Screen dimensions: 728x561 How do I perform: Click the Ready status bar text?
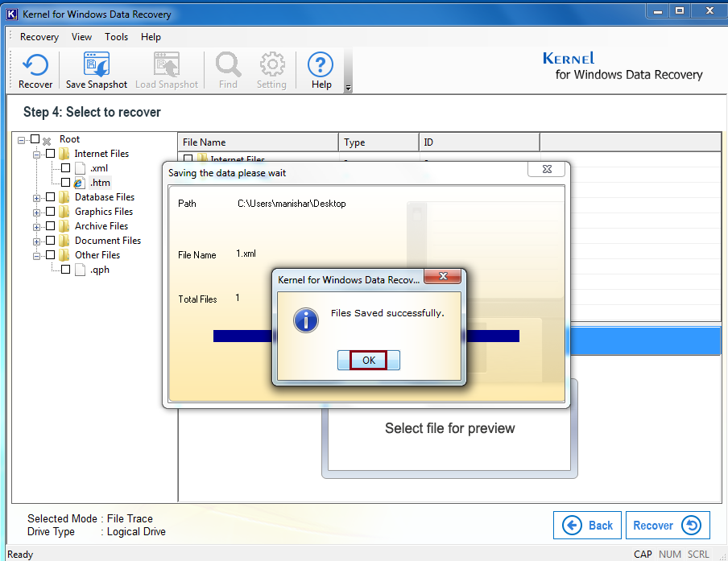20,555
